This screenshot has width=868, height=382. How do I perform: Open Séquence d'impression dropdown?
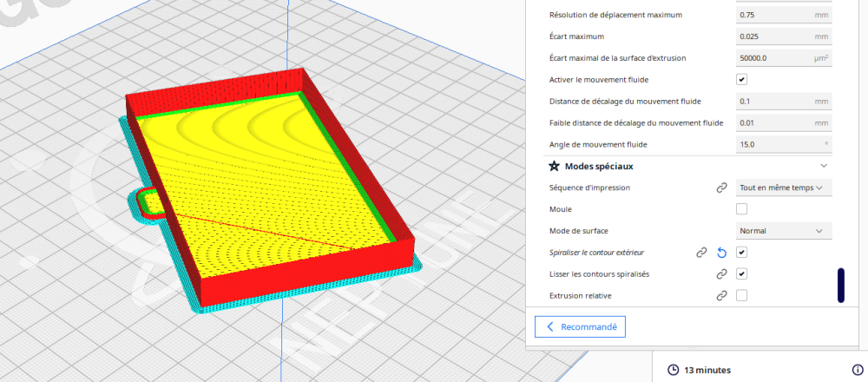pos(784,188)
